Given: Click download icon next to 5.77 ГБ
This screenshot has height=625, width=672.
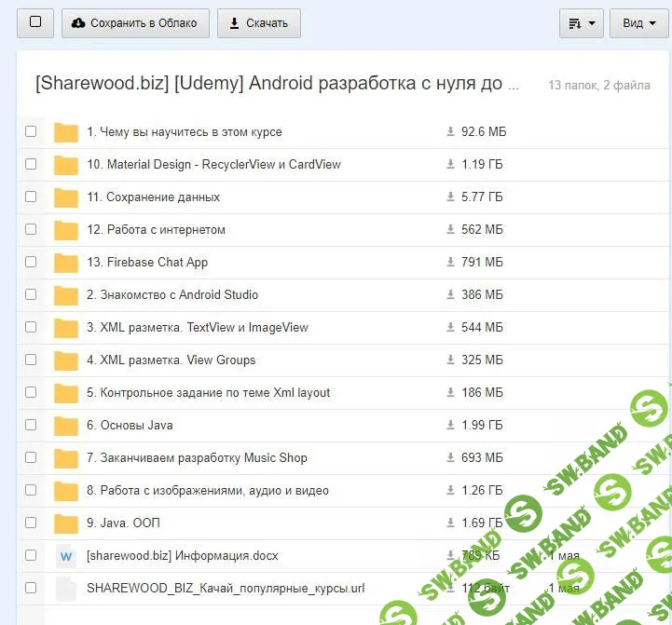Looking at the screenshot, I should tap(451, 197).
